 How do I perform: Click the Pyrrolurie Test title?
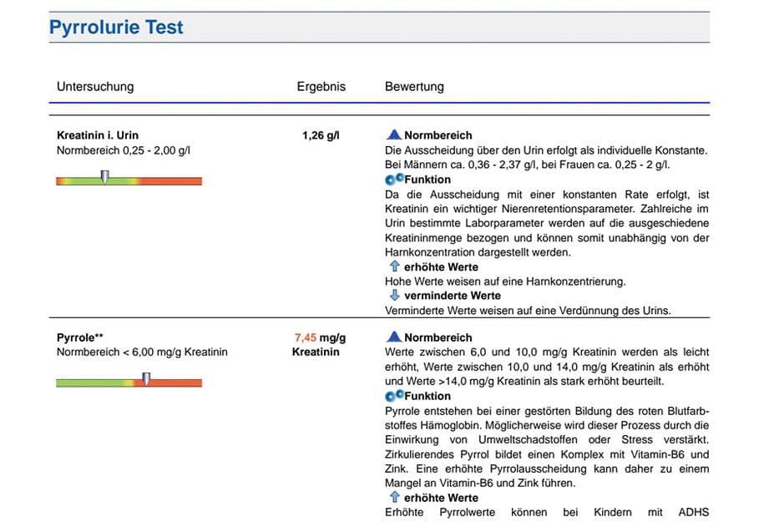pos(116,28)
